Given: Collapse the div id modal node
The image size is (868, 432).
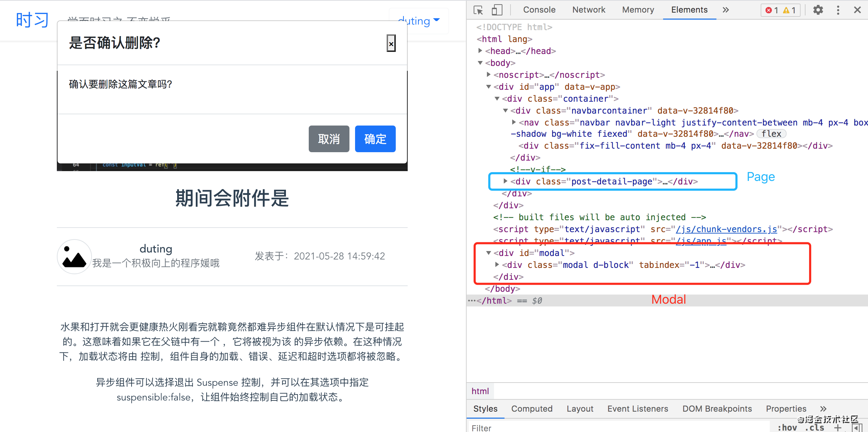Looking at the screenshot, I should click(489, 253).
